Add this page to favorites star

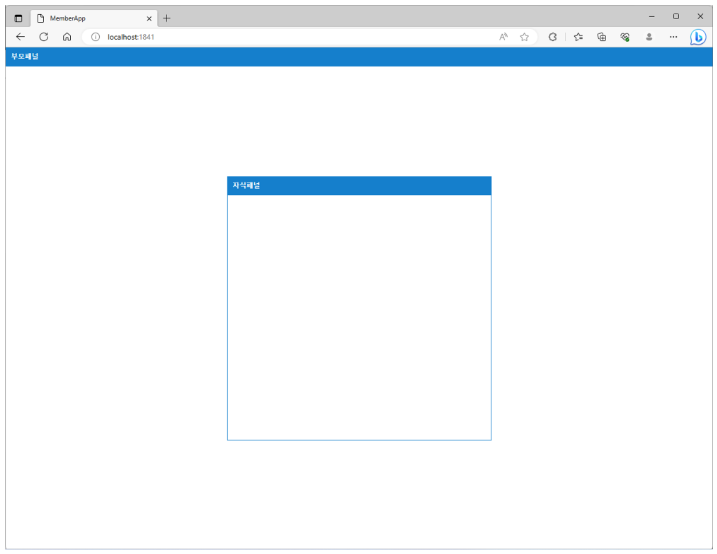pyautogui.click(x=524, y=37)
